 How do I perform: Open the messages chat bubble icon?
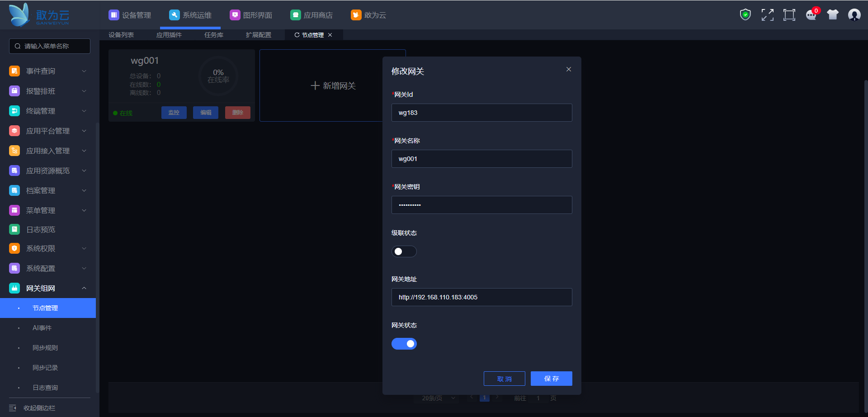(x=811, y=15)
